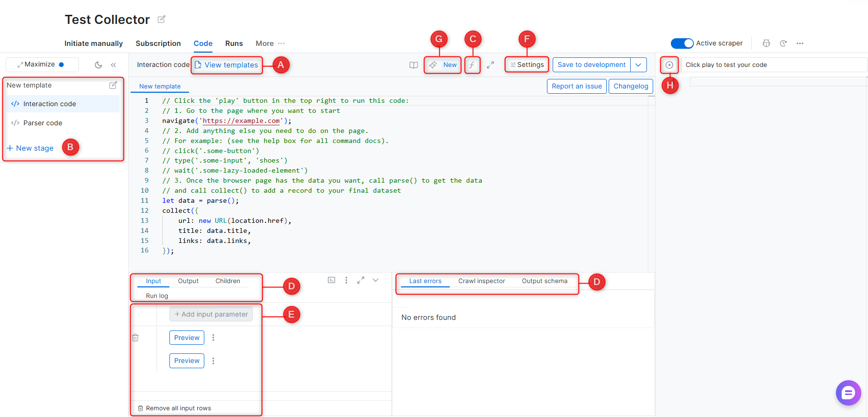The image size is (868, 417).
Task: Collapse the sidebar with the double chevron icon
Action: [x=113, y=65]
